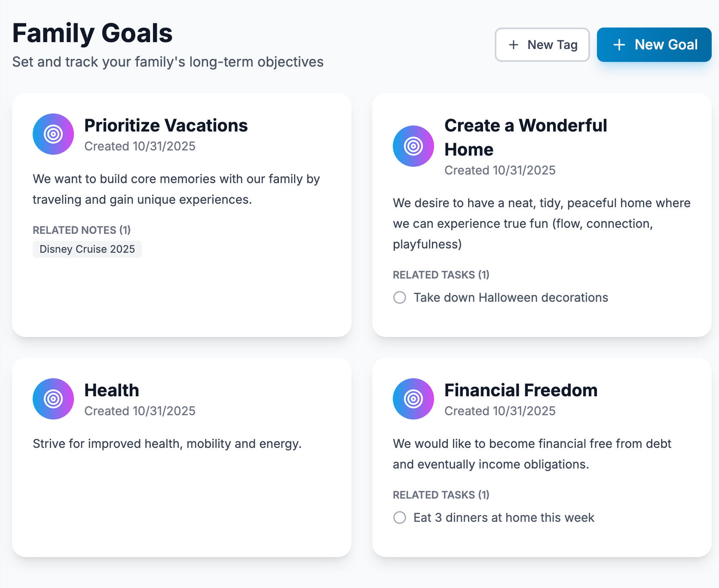Screen dimensions: 719x588
Task: Mark Eat 3 dinners at home complete
Action: pyautogui.click(x=400, y=518)
